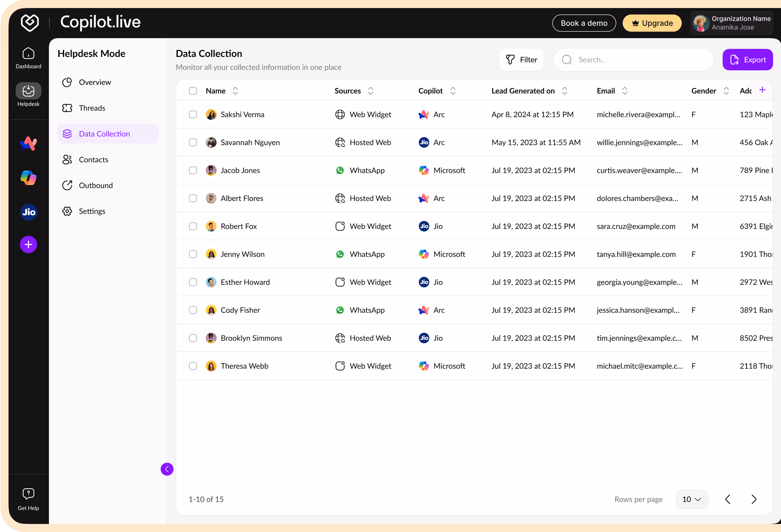781x532 pixels.
Task: Check the Savannah Nguyen row
Action: tap(193, 143)
